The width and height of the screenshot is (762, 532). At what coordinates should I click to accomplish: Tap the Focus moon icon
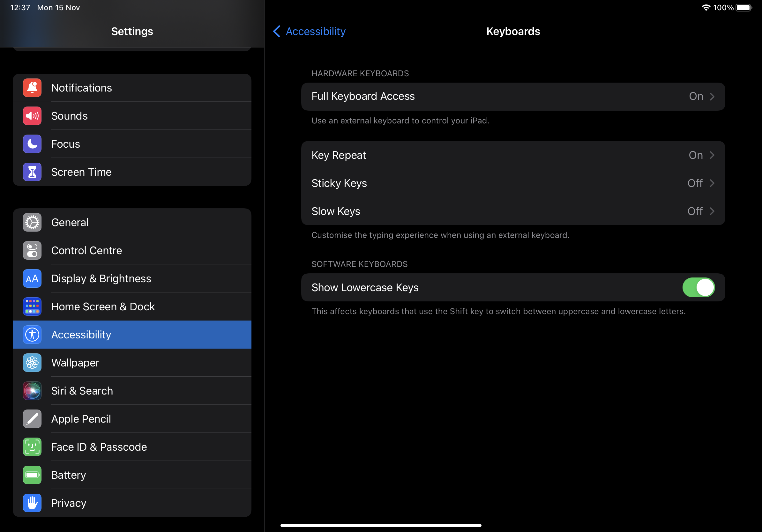[x=32, y=144]
